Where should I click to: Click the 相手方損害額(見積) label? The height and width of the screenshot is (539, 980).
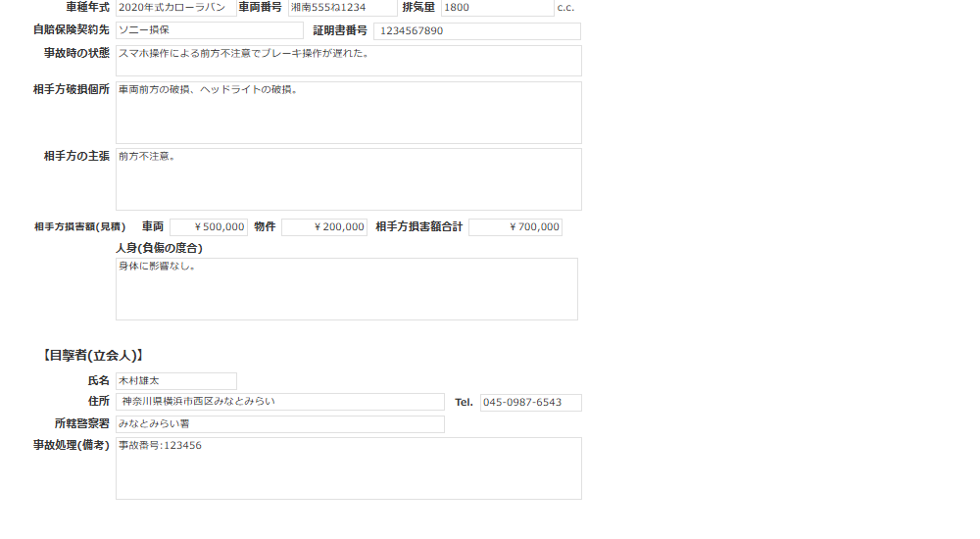click(79, 227)
